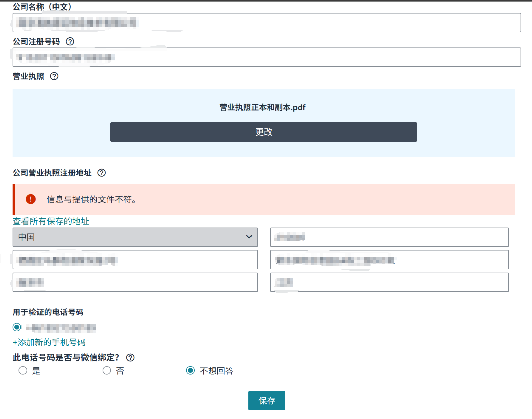532x419 pixels.
Task: Click the uploaded file name 营业执照正本和副本.pdf
Action: click(262, 107)
